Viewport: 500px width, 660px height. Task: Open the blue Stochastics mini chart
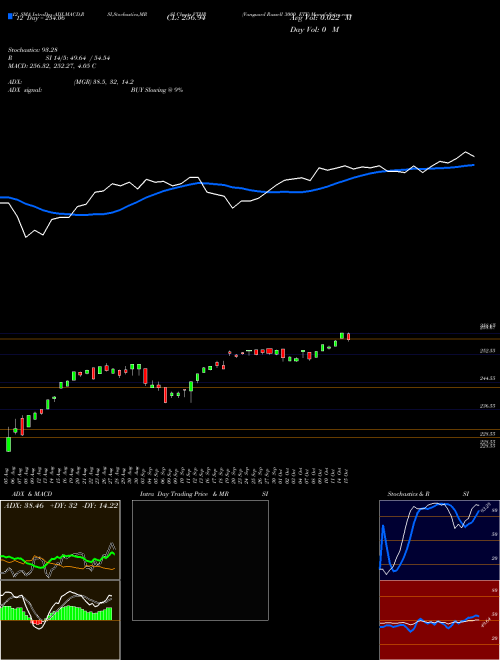(x=439, y=540)
